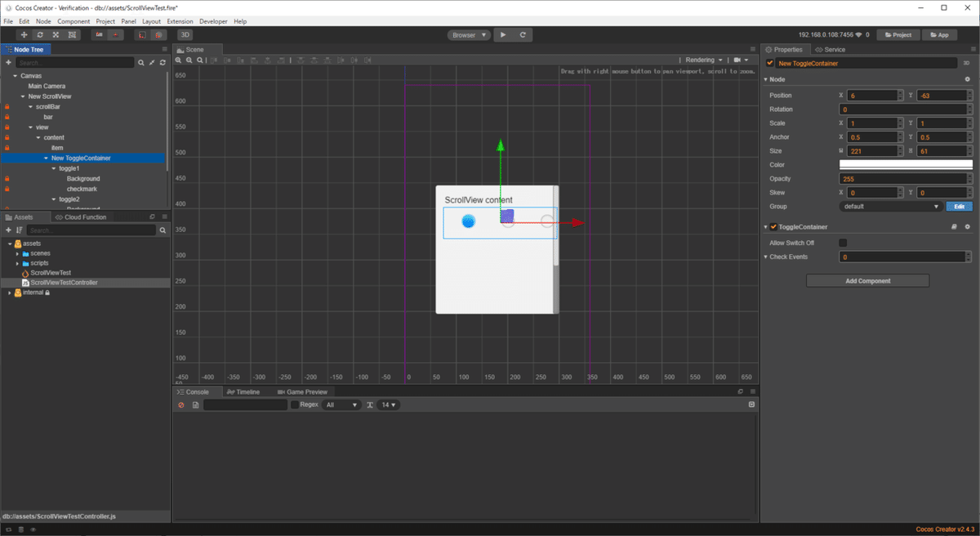Switch scene to 3D mode
This screenshot has width=980, height=536.
(185, 35)
